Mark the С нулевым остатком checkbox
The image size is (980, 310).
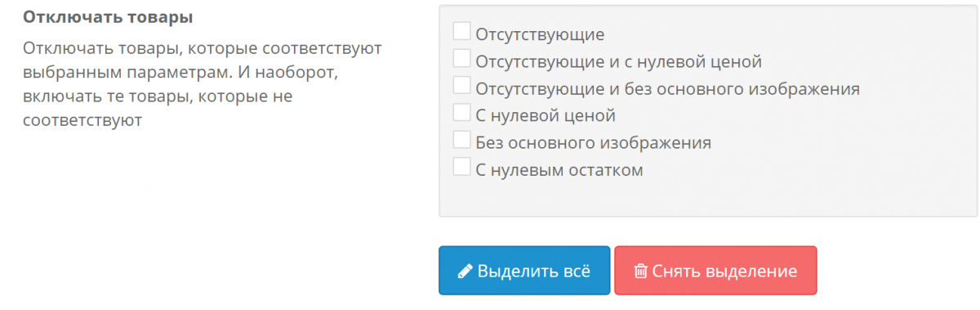(x=461, y=167)
